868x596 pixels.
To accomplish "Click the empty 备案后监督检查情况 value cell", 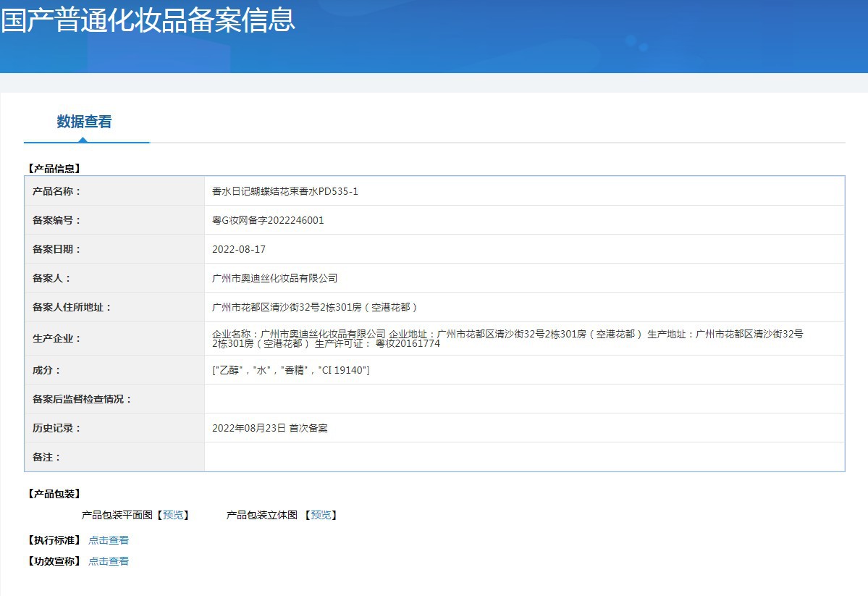I will click(x=523, y=399).
